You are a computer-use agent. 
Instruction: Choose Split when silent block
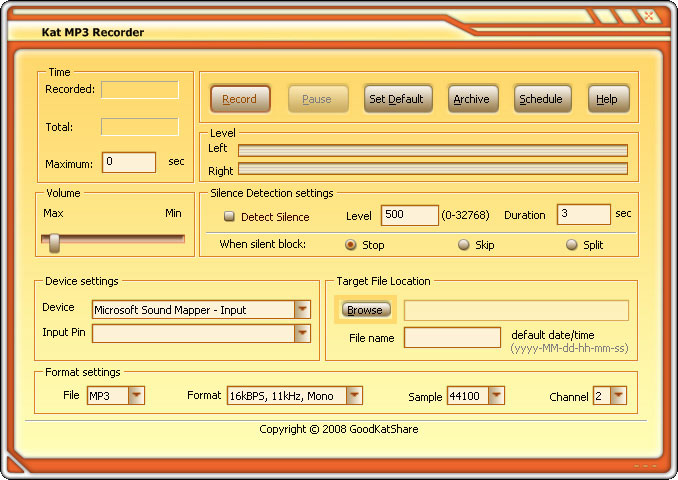click(x=572, y=245)
